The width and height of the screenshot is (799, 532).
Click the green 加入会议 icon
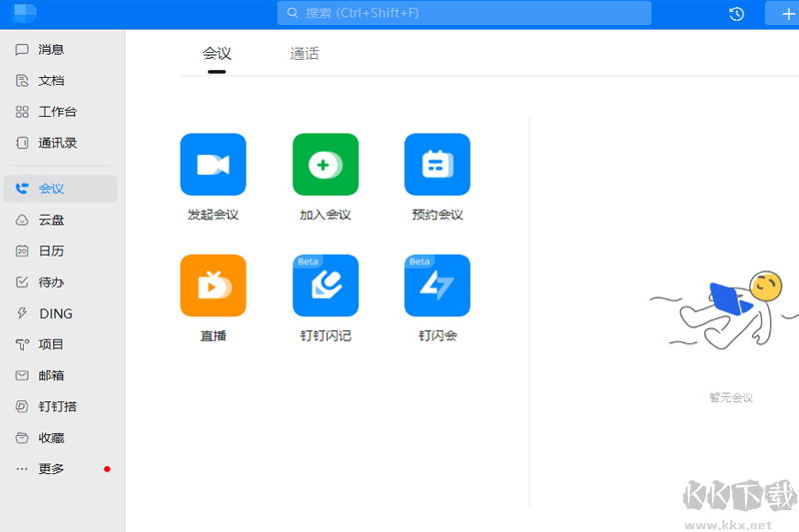pyautogui.click(x=326, y=165)
